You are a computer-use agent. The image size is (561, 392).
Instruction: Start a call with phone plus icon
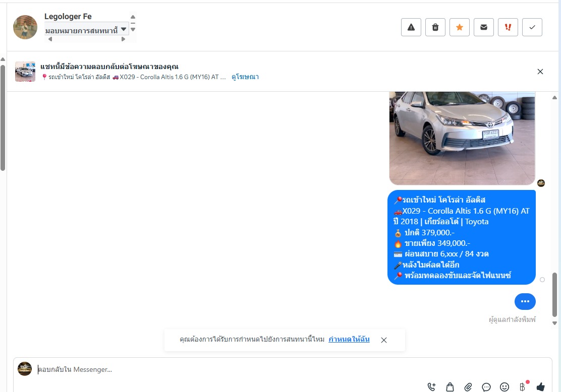coord(431,386)
